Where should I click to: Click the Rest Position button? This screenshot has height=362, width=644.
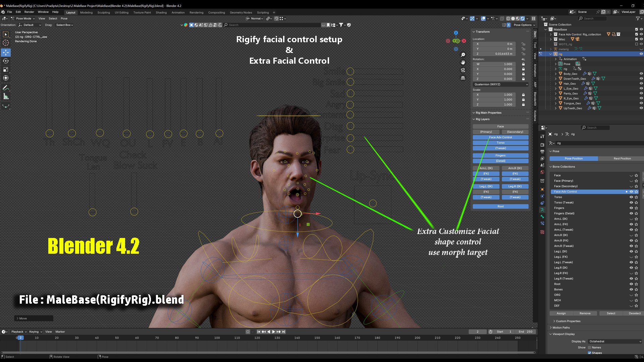(x=622, y=159)
